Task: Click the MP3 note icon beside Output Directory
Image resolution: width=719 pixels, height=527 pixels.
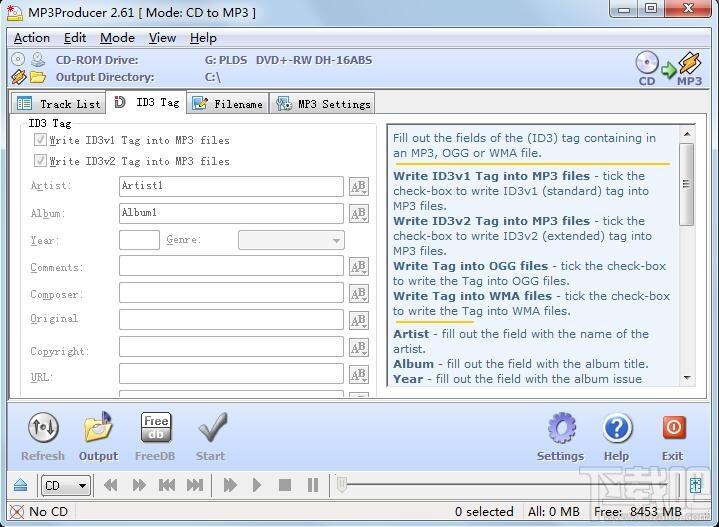Action: pyautogui.click(x=18, y=77)
